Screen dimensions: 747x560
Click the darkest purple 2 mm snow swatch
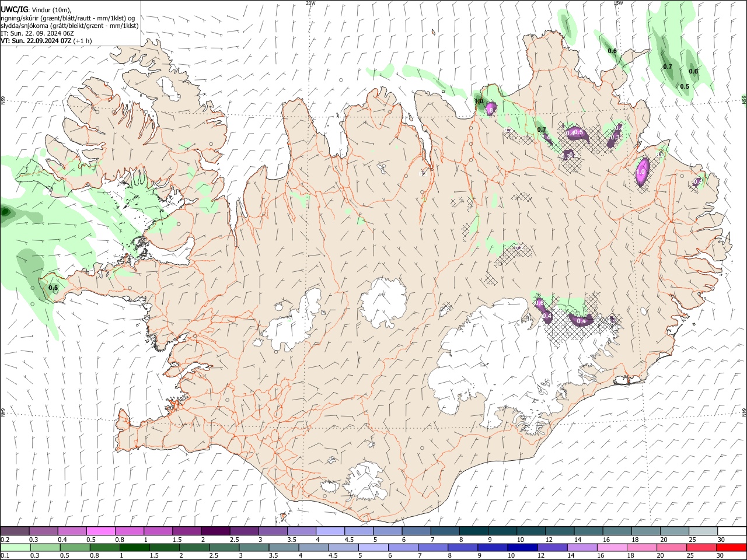pos(215,531)
